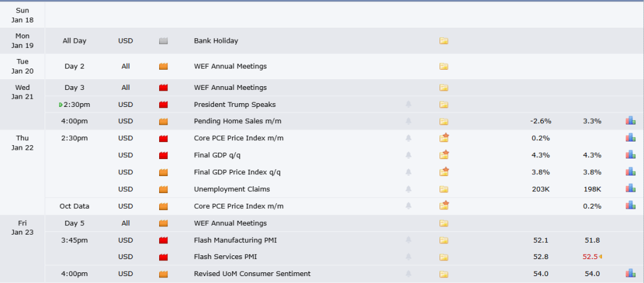Select the Mon Jan 19 date cell
644x283 pixels.
tap(23, 41)
